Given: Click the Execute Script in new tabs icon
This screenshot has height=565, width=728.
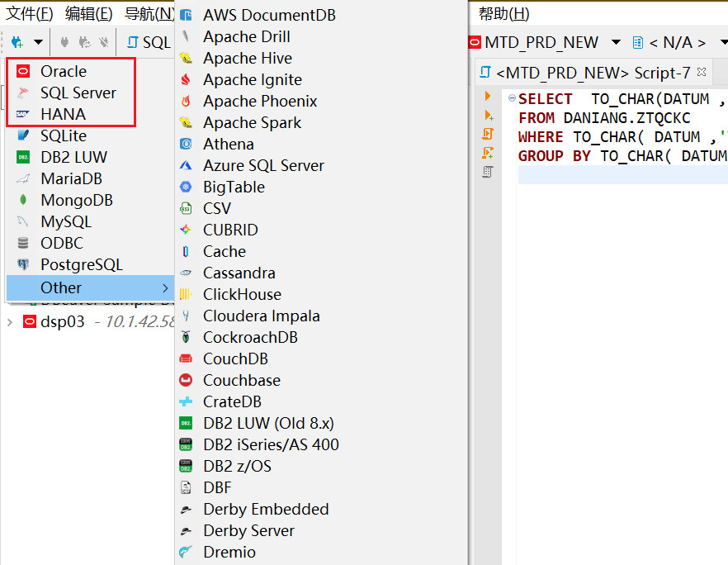Looking at the screenshot, I should [x=488, y=153].
